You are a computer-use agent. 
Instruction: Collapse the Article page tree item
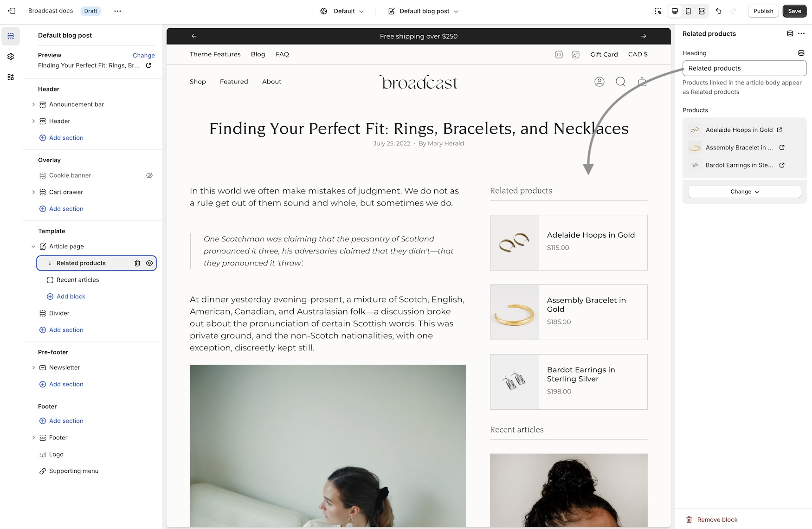[33, 246]
